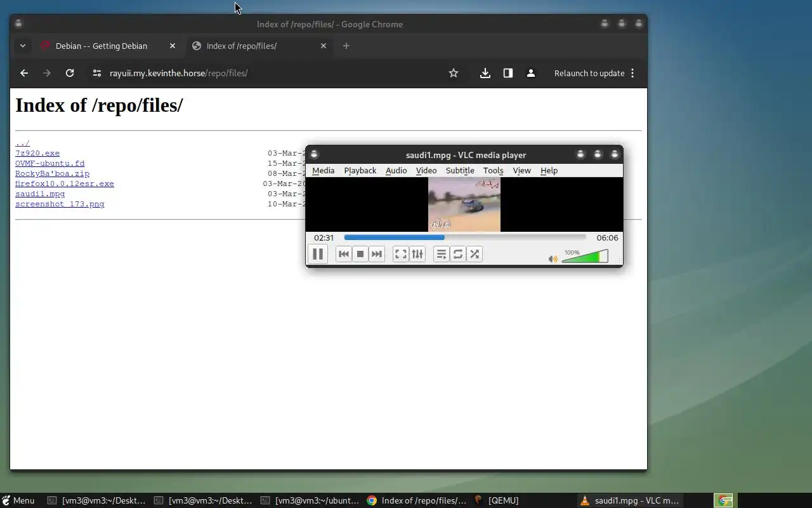The height and width of the screenshot is (508, 812).
Task: Expand Chrome tab search dropdown
Action: [22, 46]
